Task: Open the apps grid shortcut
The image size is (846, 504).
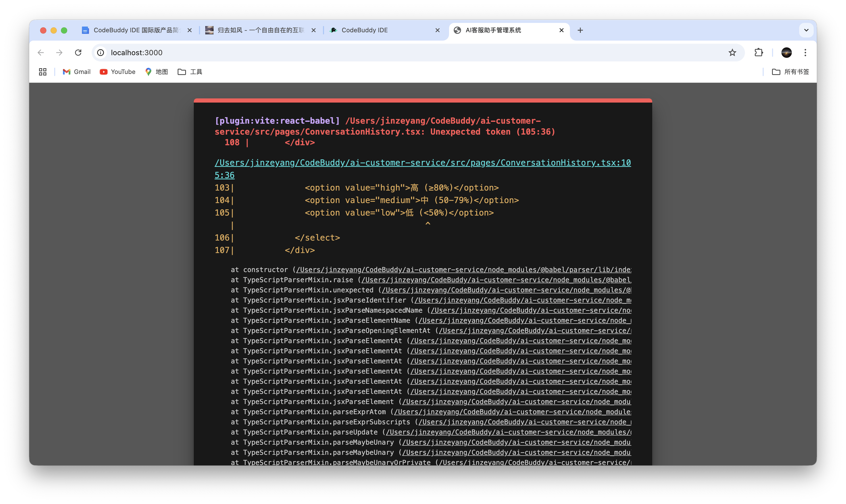Action: 42,72
